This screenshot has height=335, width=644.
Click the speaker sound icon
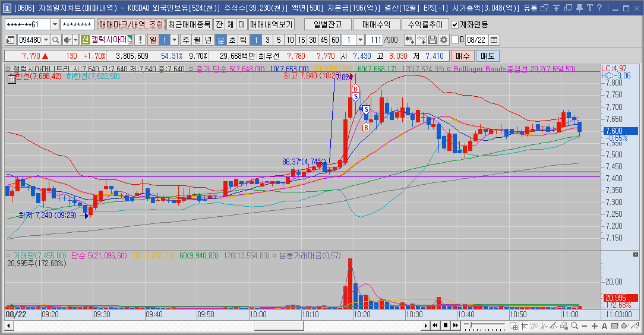(67, 40)
